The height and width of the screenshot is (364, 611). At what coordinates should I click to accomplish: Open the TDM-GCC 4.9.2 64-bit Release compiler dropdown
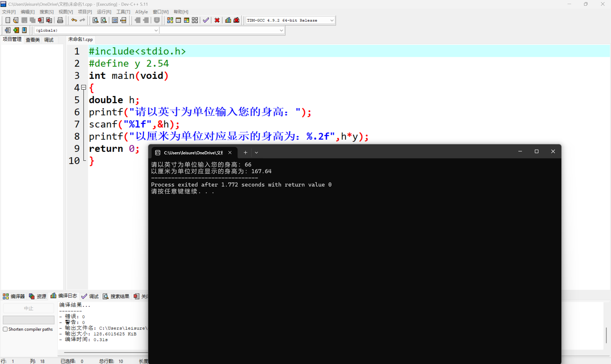tap(332, 20)
